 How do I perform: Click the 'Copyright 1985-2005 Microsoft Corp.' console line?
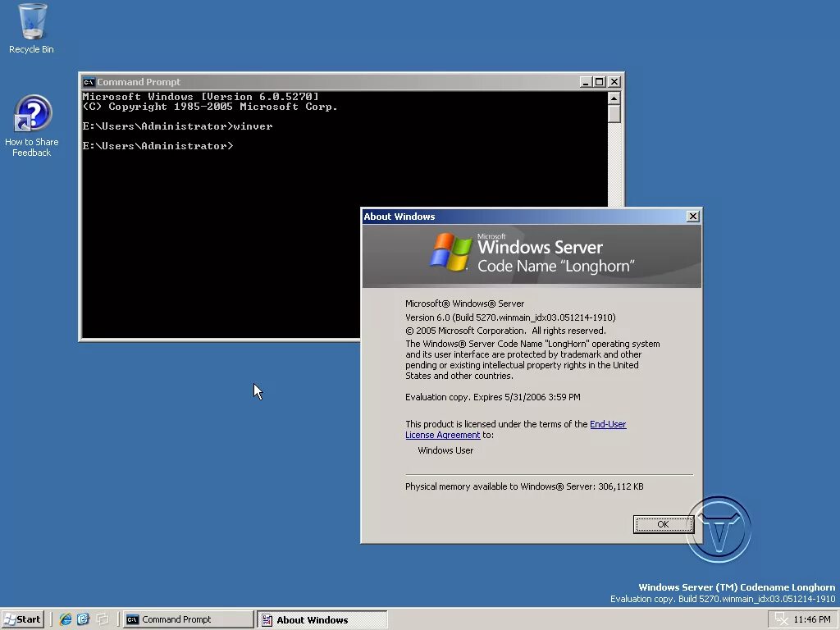[x=210, y=107]
